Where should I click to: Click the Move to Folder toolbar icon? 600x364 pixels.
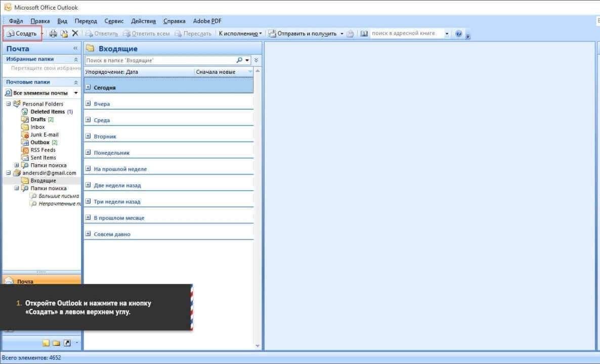[64, 34]
